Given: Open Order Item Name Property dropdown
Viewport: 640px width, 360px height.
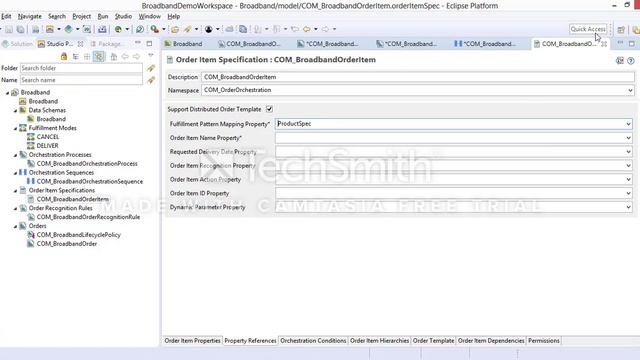Looking at the screenshot, I should pyautogui.click(x=628, y=138).
